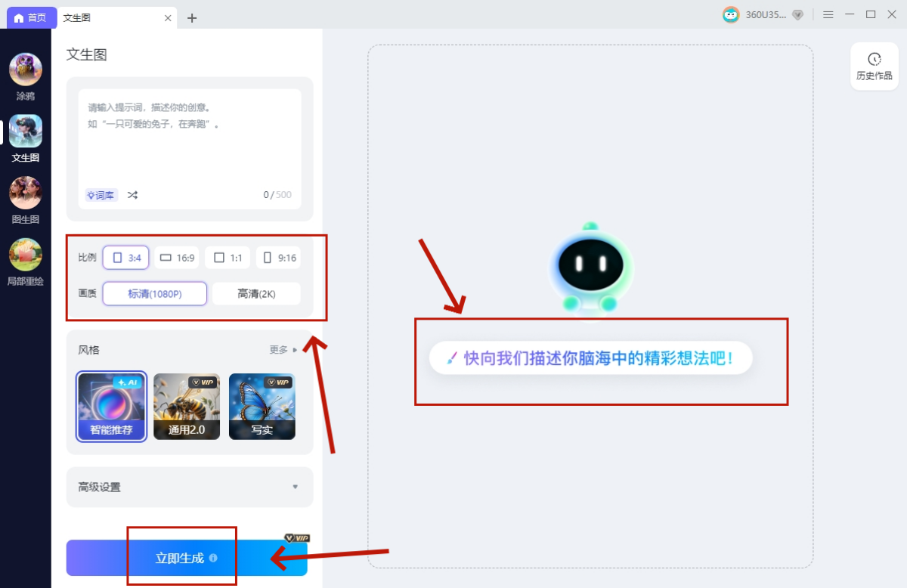Choose the 1:1 aspect ratio
The height and width of the screenshot is (588, 907).
[x=228, y=258]
